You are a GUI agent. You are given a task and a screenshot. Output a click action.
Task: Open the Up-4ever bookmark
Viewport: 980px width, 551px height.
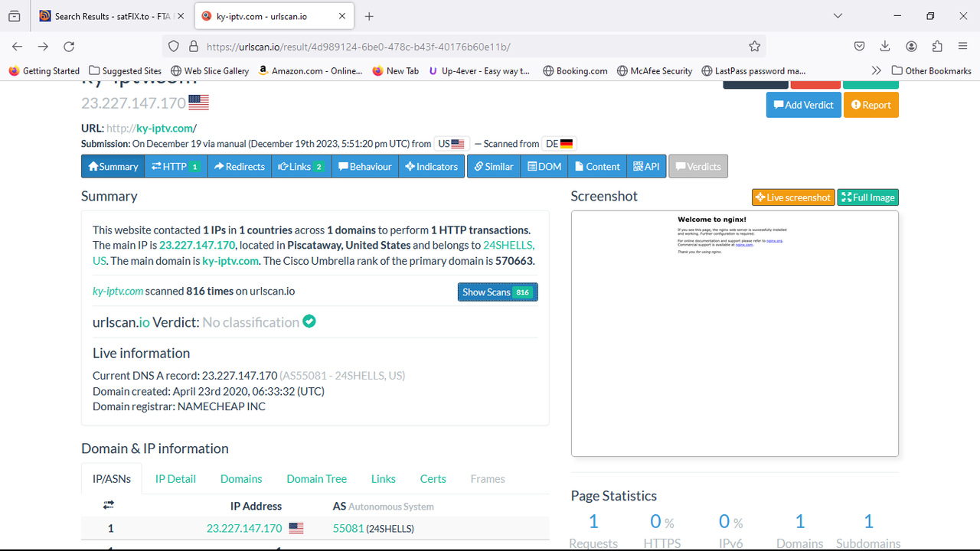click(x=479, y=70)
